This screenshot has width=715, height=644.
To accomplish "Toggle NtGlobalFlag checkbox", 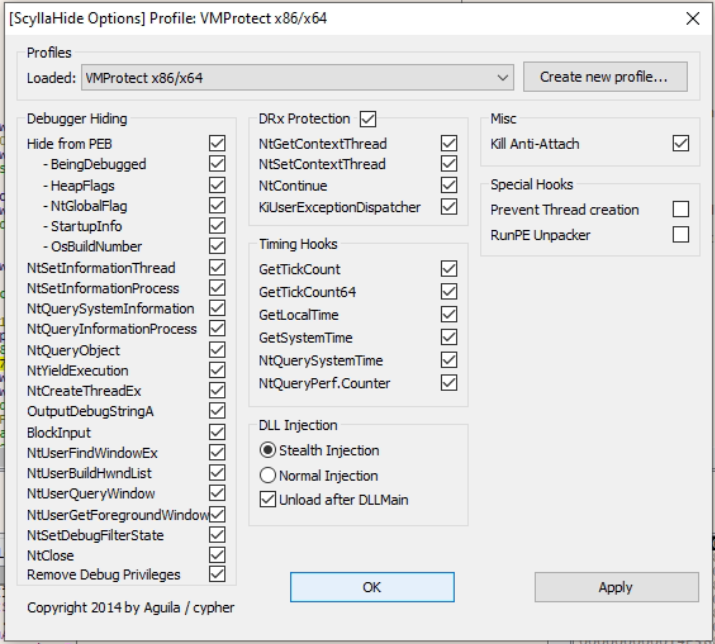I will 217,205.
